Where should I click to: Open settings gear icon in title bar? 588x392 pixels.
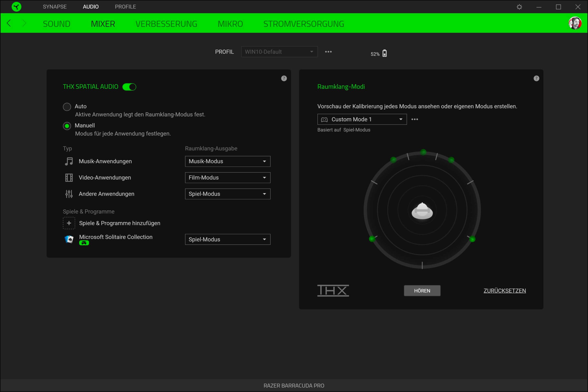(x=519, y=7)
